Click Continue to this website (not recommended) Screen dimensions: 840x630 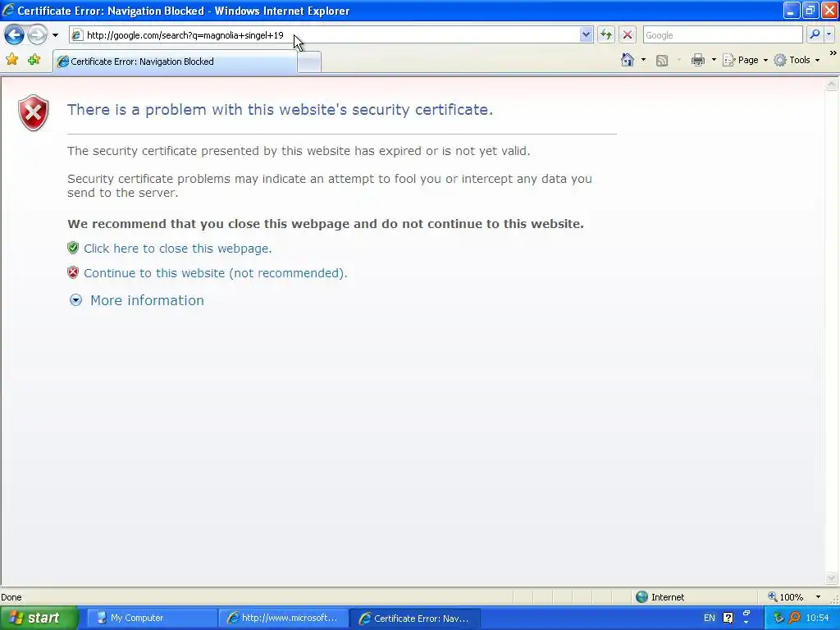click(216, 273)
